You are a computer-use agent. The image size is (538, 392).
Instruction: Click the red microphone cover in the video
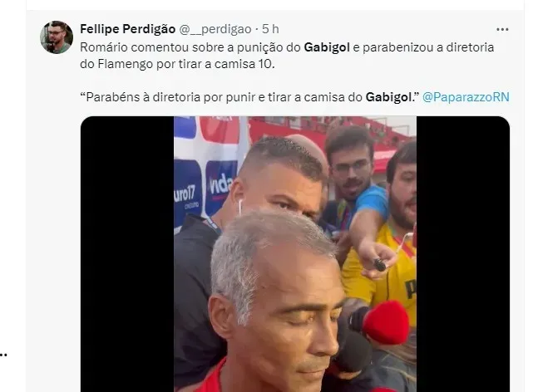(386, 322)
